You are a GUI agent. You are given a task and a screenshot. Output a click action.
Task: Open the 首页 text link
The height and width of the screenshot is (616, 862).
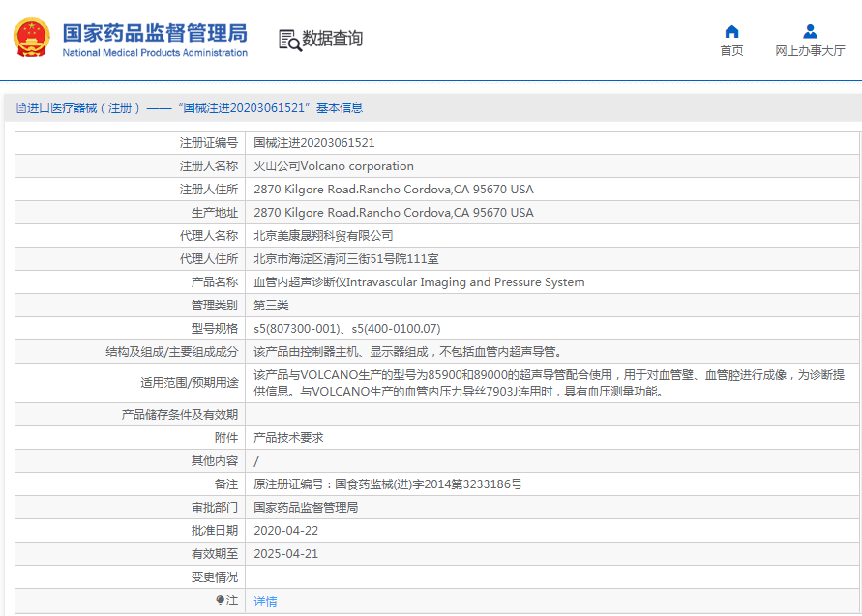tap(731, 51)
